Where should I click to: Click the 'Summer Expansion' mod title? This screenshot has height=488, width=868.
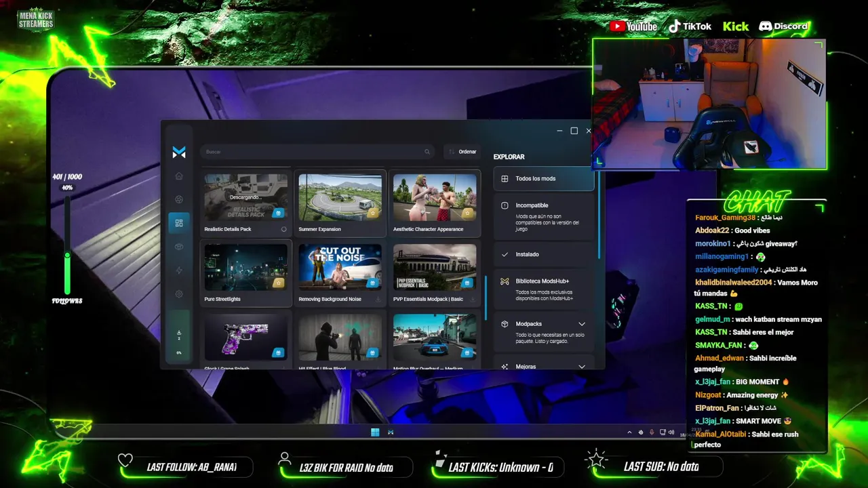coord(319,229)
